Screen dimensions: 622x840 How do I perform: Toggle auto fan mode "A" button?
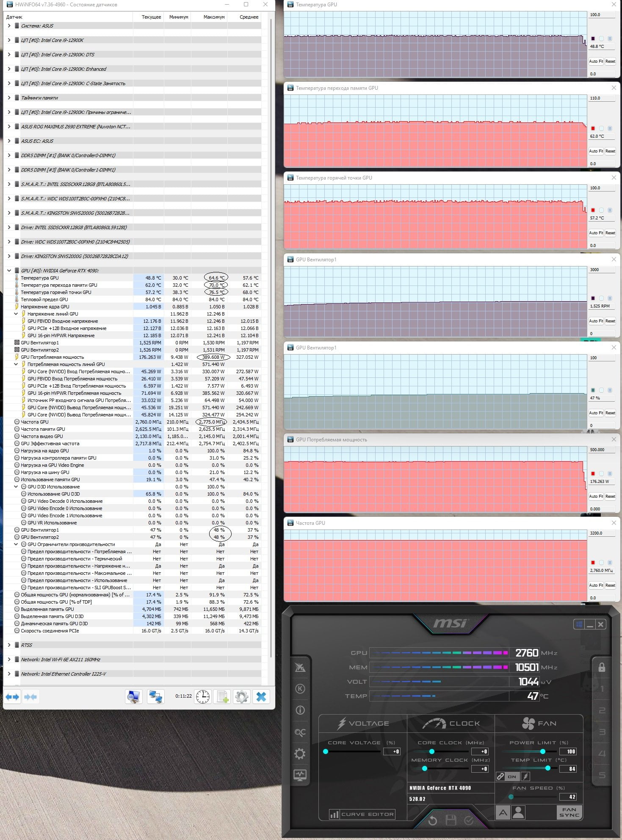click(503, 812)
